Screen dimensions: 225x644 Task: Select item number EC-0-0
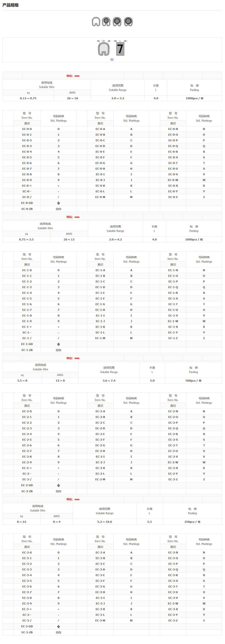(x=27, y=129)
